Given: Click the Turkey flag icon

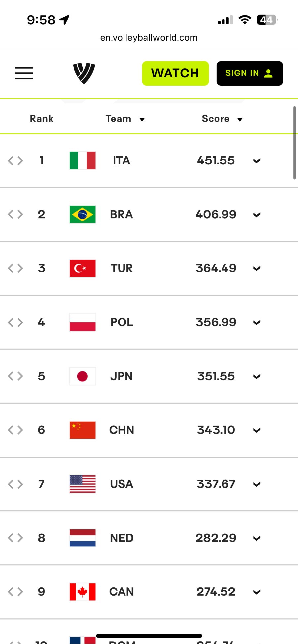Looking at the screenshot, I should click(x=82, y=268).
